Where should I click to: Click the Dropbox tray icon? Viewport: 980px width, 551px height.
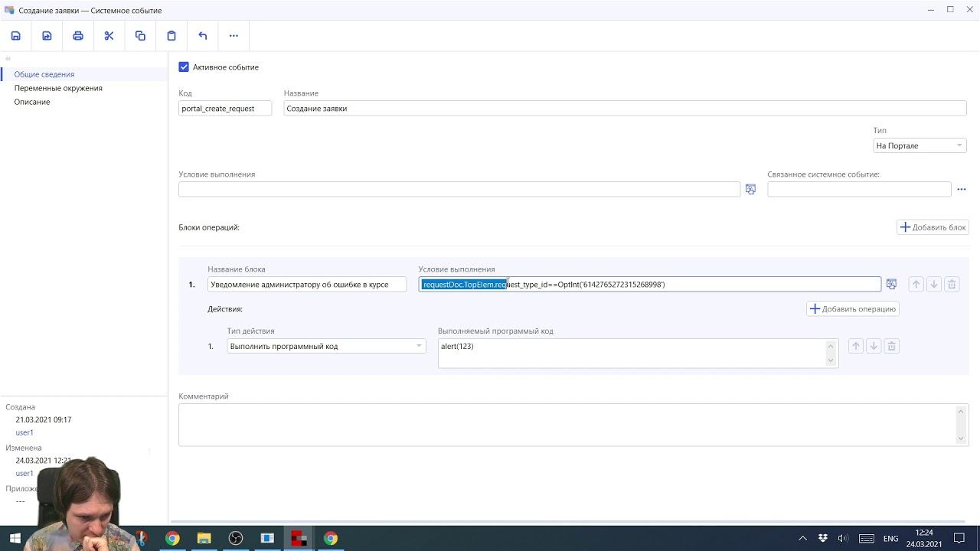[x=823, y=539]
